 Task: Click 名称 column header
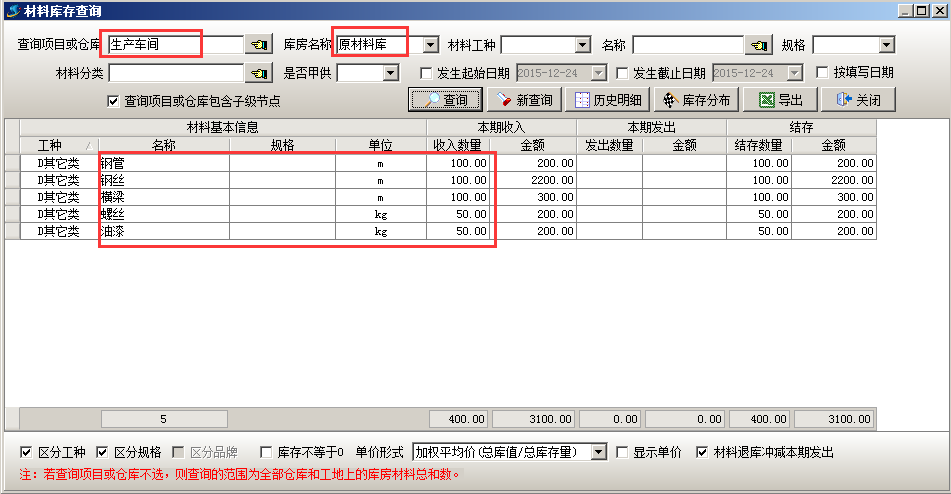point(164,145)
